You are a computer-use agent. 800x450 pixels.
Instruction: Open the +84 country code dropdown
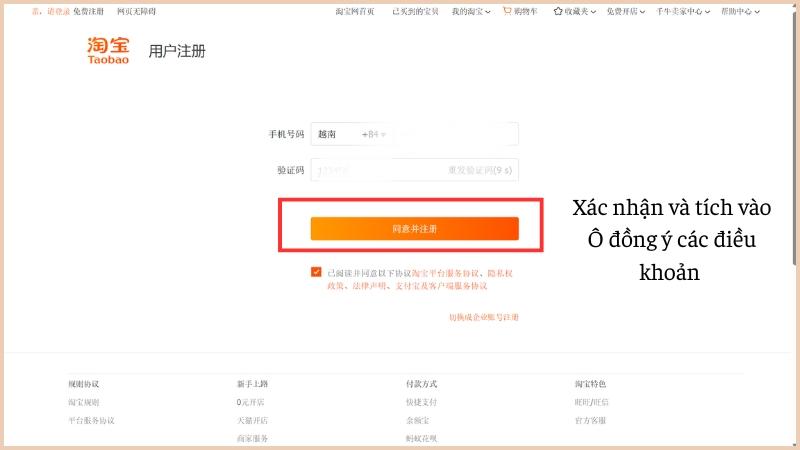pyautogui.click(x=373, y=134)
